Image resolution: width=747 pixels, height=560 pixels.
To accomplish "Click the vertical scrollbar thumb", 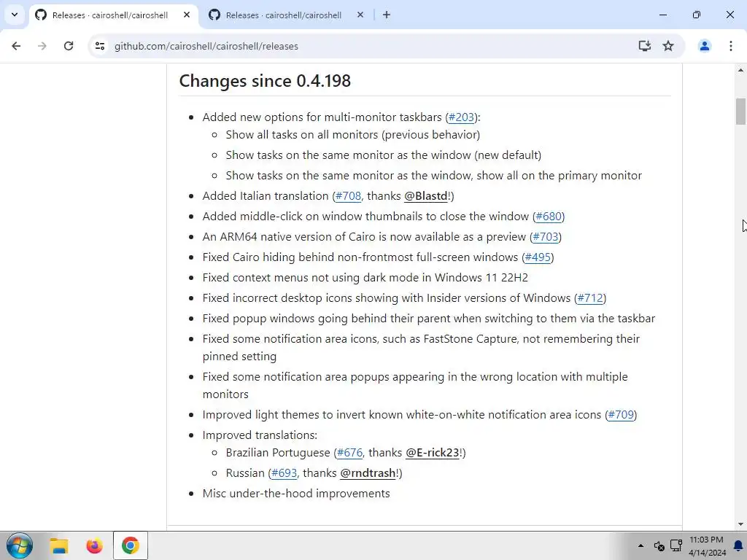I will (x=740, y=111).
